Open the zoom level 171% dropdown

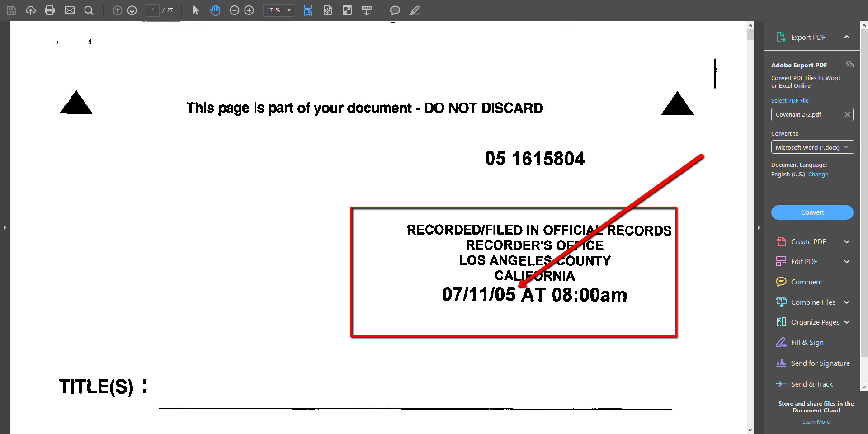click(x=289, y=10)
